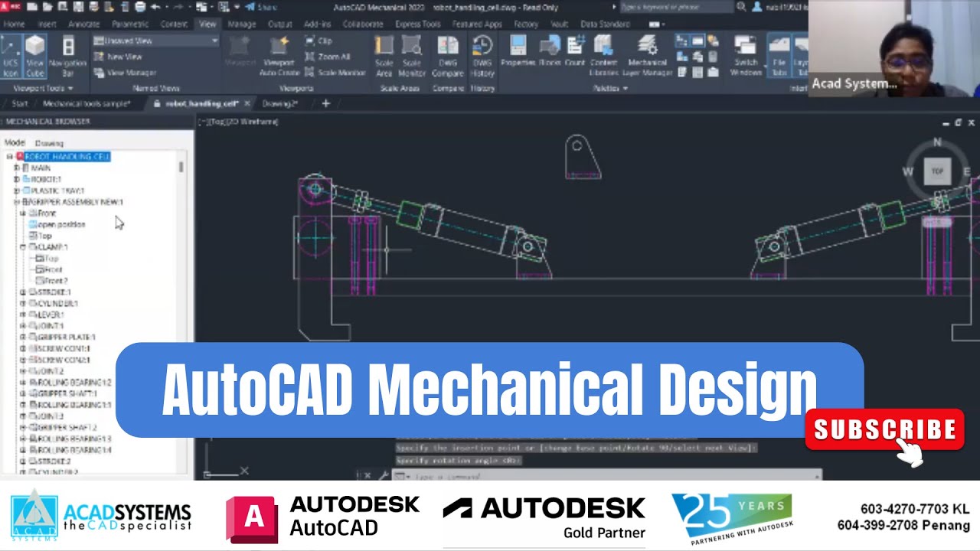980x551 pixels.
Task: Select ROLLING BEARING1:2 tree item
Action: [73, 382]
